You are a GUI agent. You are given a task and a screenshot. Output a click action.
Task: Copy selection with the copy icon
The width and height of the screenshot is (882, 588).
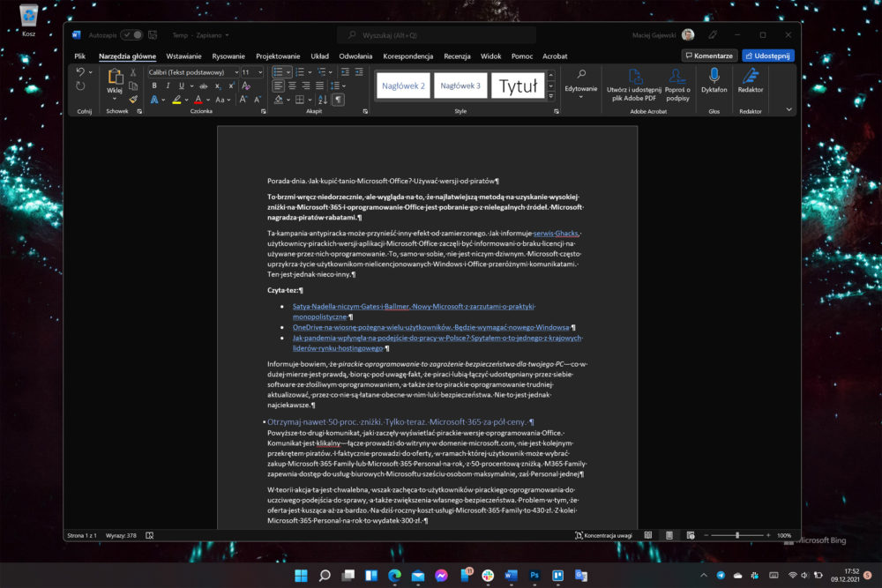[x=133, y=86]
